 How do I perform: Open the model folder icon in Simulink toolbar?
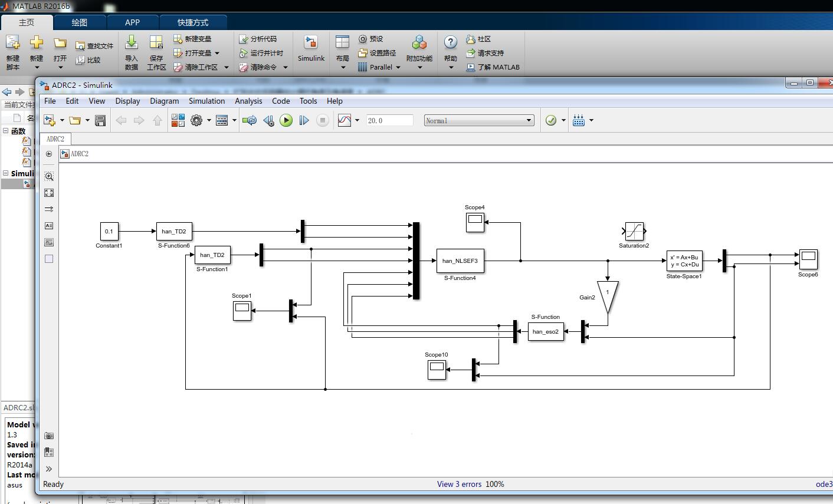75,120
